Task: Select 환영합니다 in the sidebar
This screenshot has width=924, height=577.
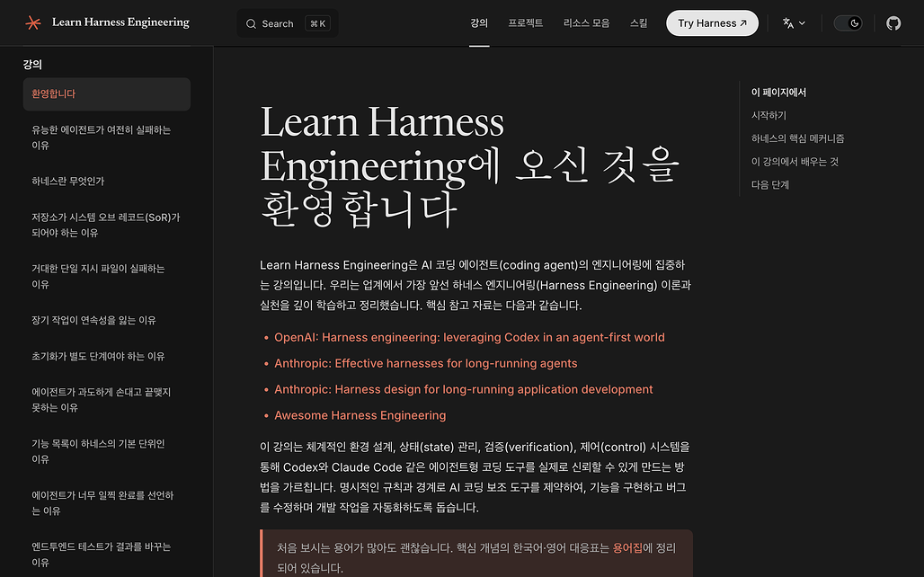Action: point(107,93)
